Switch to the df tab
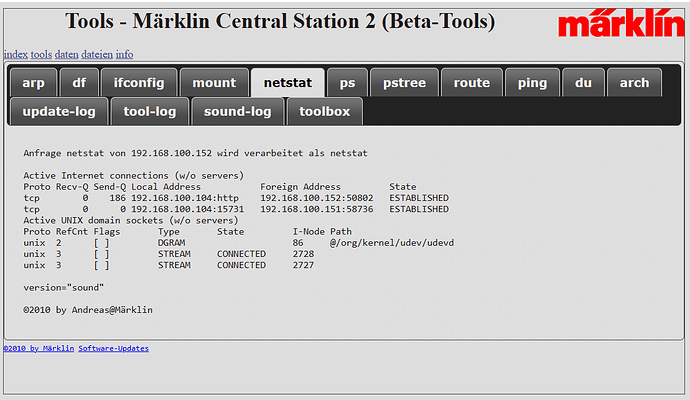Image resolution: width=690 pixels, height=400 pixels. [78, 83]
